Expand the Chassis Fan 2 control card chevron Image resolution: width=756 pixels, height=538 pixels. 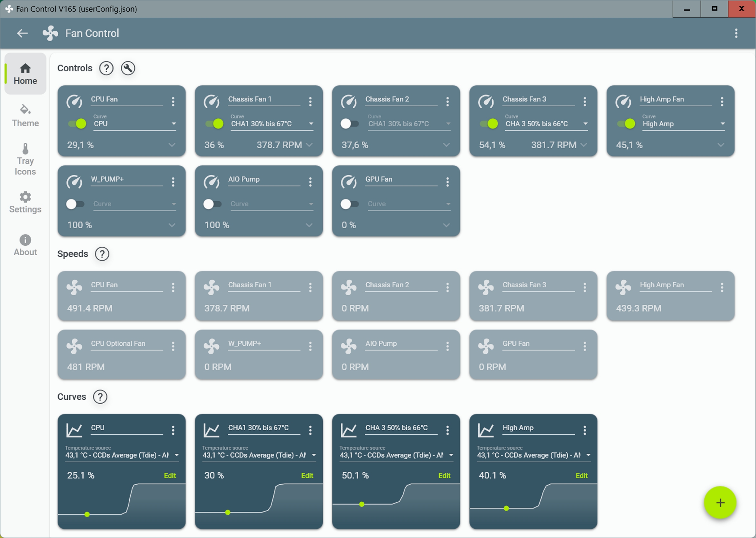click(446, 145)
